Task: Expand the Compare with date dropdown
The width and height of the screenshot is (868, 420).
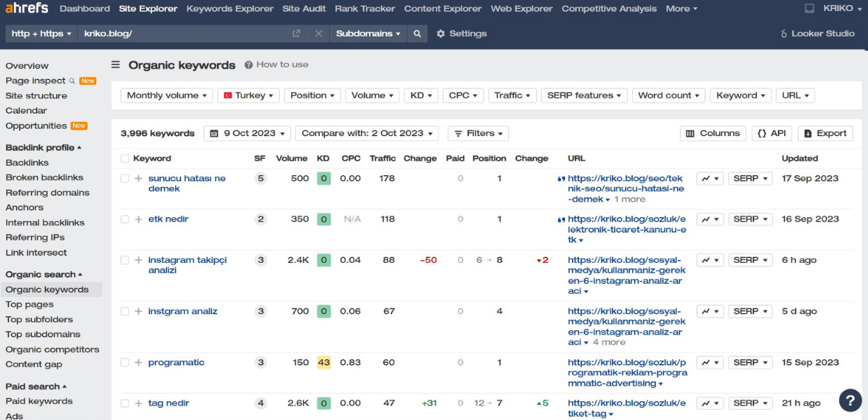Action: click(367, 133)
